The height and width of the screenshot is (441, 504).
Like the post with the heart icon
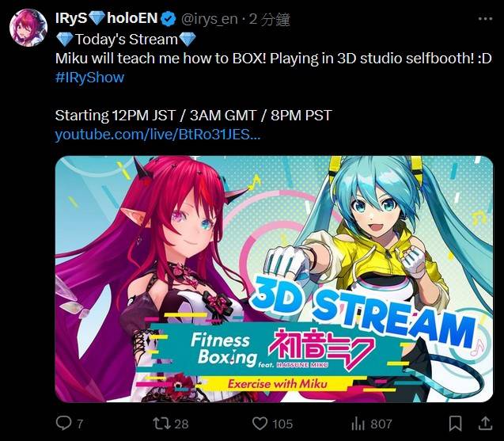point(260,424)
